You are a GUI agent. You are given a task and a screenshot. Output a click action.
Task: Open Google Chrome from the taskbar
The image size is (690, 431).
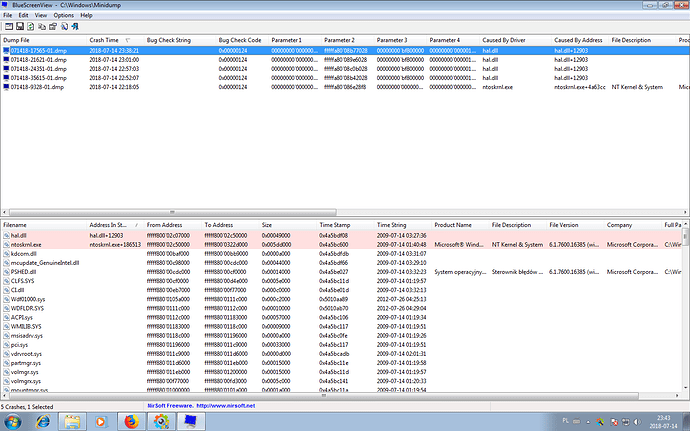click(160, 421)
